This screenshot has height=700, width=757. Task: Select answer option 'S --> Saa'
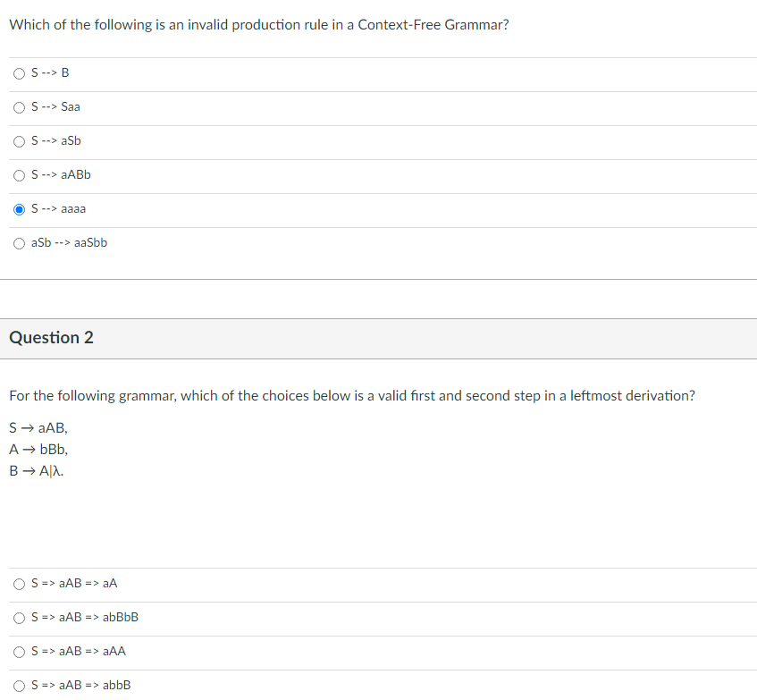point(19,106)
